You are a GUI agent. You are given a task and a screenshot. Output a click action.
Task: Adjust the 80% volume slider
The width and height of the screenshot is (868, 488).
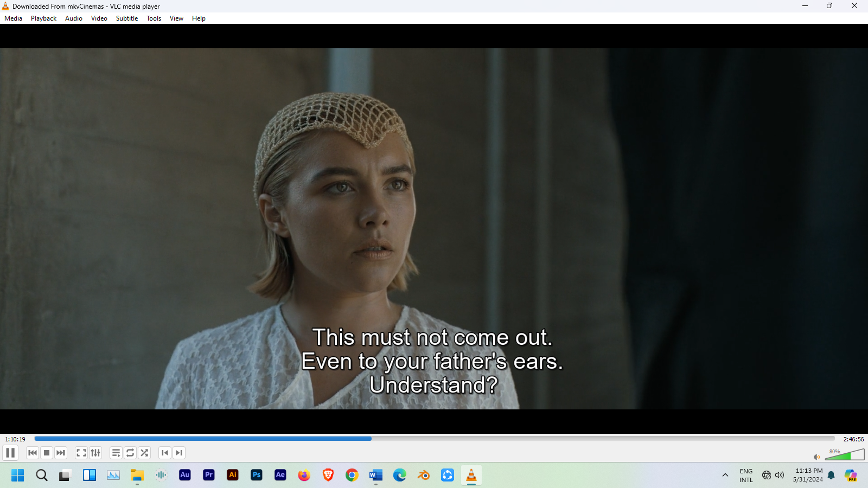pos(845,454)
